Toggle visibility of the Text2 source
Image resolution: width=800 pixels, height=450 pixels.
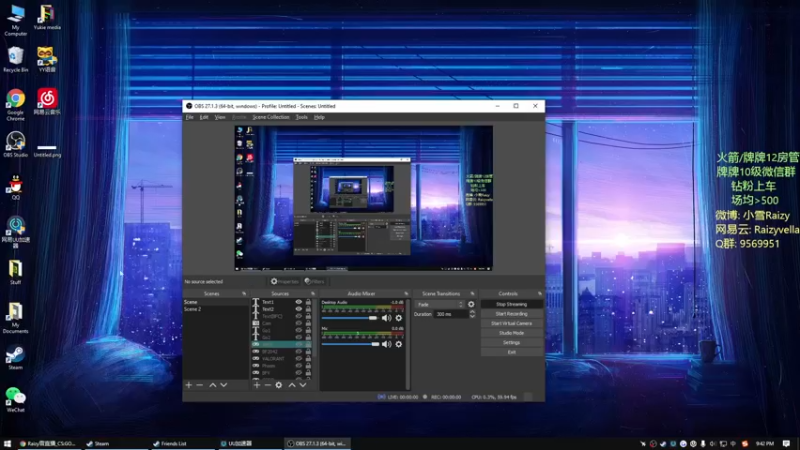pyautogui.click(x=299, y=309)
